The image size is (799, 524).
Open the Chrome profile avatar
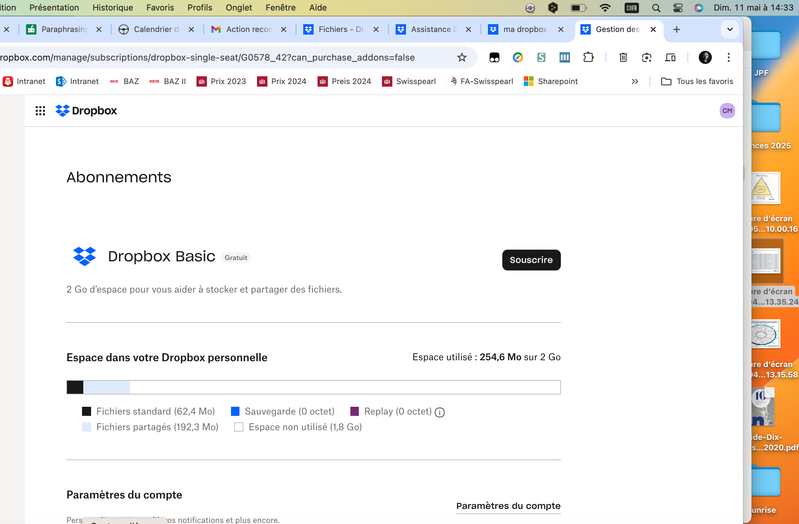click(x=705, y=58)
